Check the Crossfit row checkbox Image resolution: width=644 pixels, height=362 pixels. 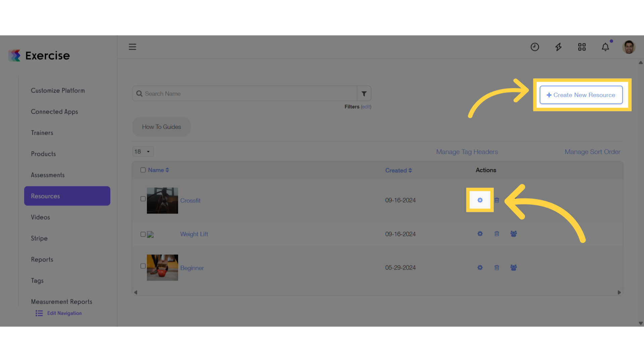tap(143, 199)
